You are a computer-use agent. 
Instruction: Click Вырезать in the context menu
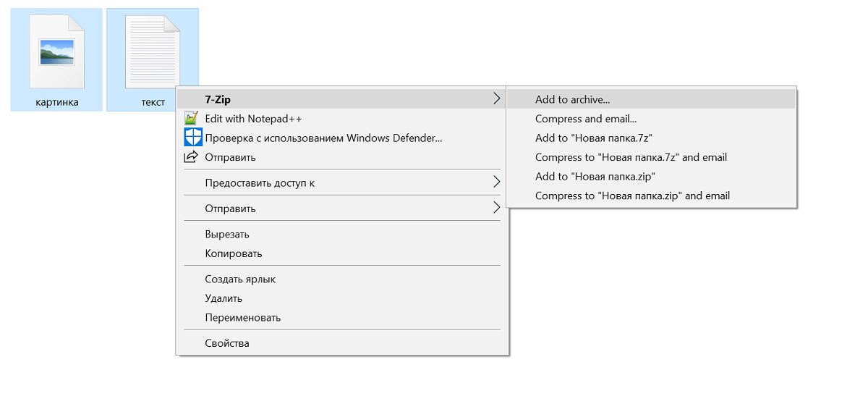coord(227,235)
